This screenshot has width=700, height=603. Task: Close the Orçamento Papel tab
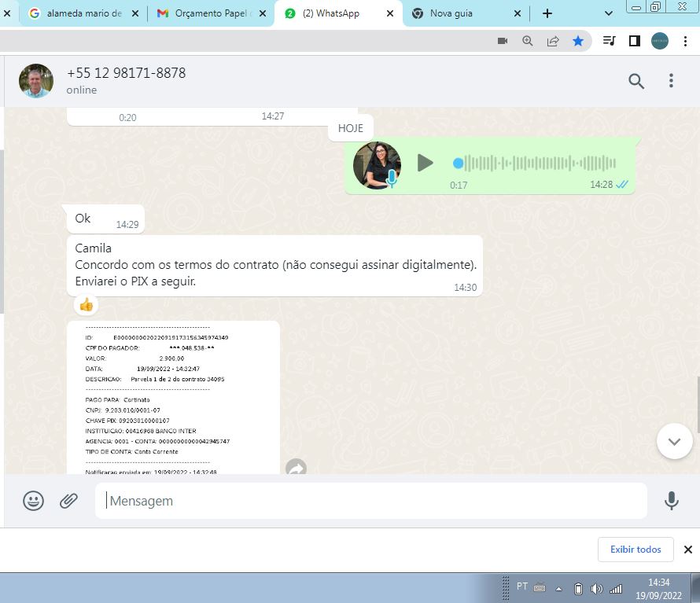tap(263, 13)
